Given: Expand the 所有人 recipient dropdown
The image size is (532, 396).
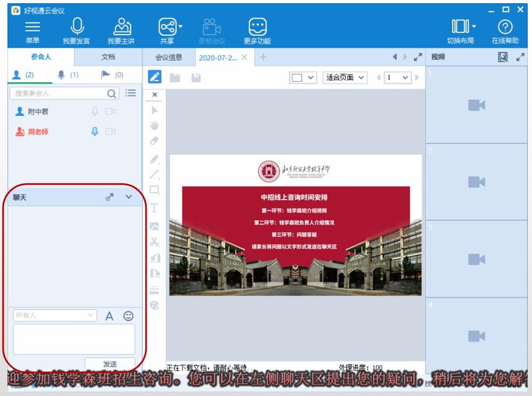Looking at the screenshot, I should (55, 315).
